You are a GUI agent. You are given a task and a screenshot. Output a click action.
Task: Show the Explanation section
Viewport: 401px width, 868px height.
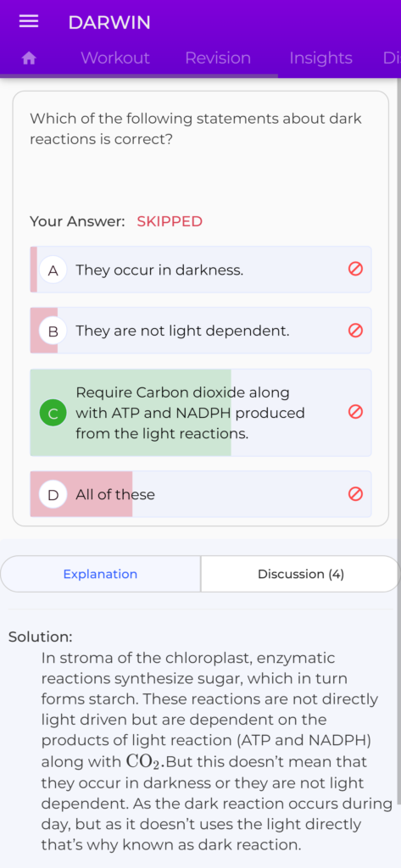[x=100, y=574]
